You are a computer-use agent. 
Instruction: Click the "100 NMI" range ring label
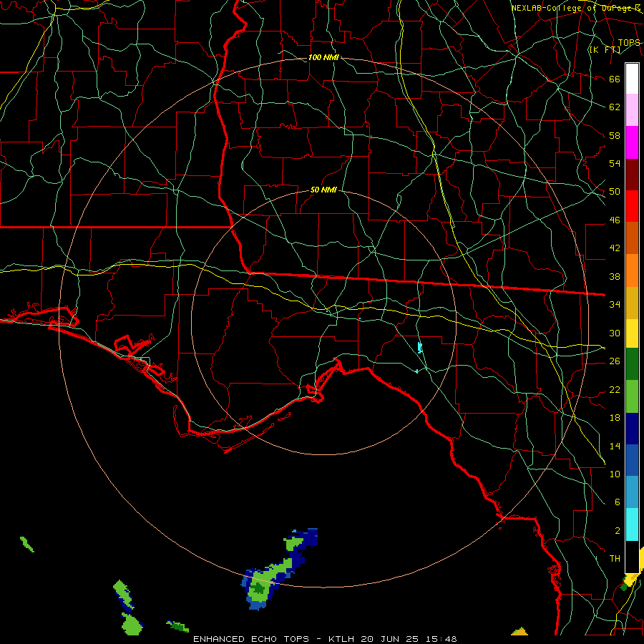click(x=323, y=57)
